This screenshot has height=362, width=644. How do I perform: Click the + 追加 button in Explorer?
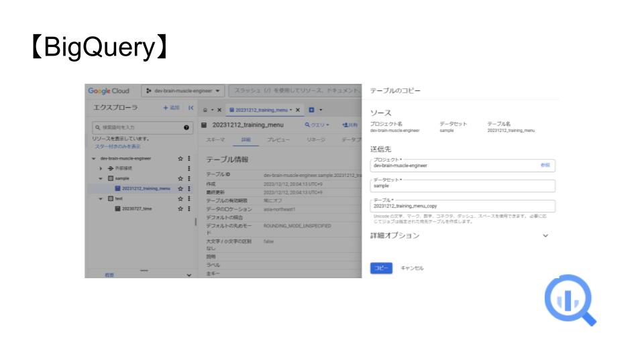[x=171, y=107]
